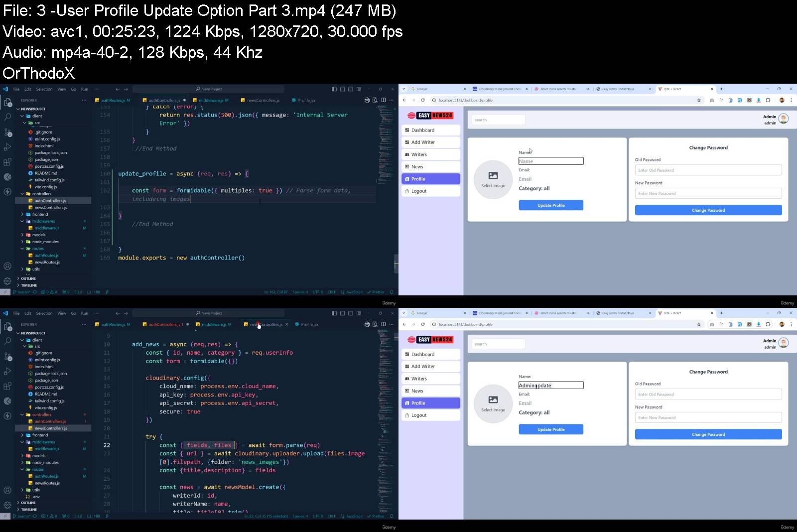797x532 pixels.
Task: Open Source Control in top-left VS Code frame
Action: coord(7,132)
